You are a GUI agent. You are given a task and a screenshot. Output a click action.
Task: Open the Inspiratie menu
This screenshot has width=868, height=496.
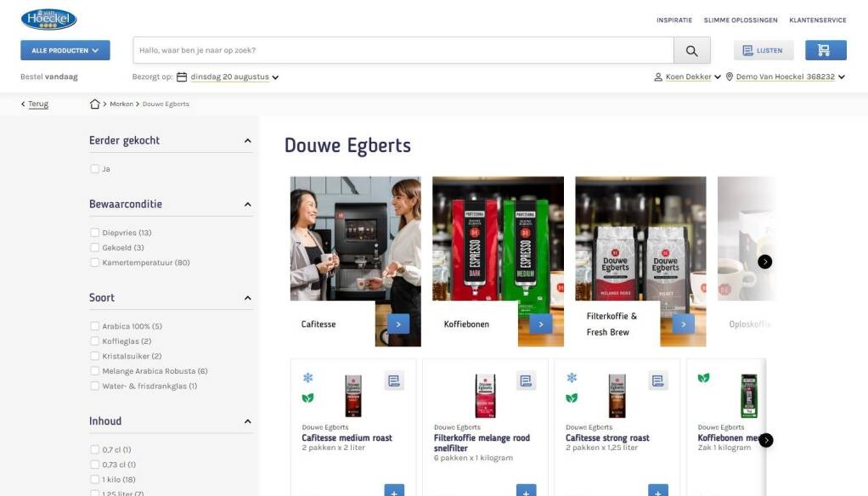[x=674, y=20]
